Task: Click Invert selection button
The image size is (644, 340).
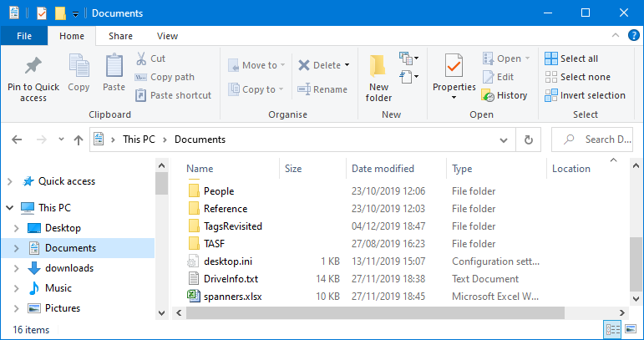Action: [584, 95]
